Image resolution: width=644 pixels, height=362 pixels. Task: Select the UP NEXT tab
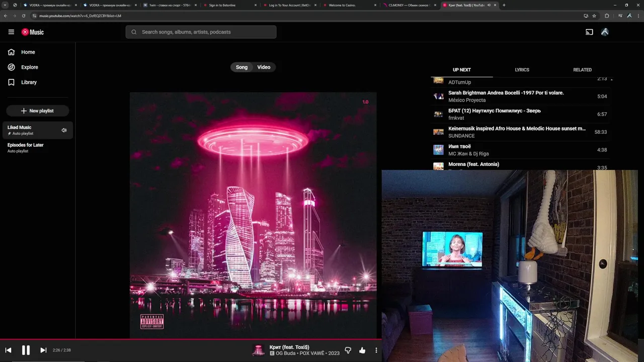coord(461,70)
